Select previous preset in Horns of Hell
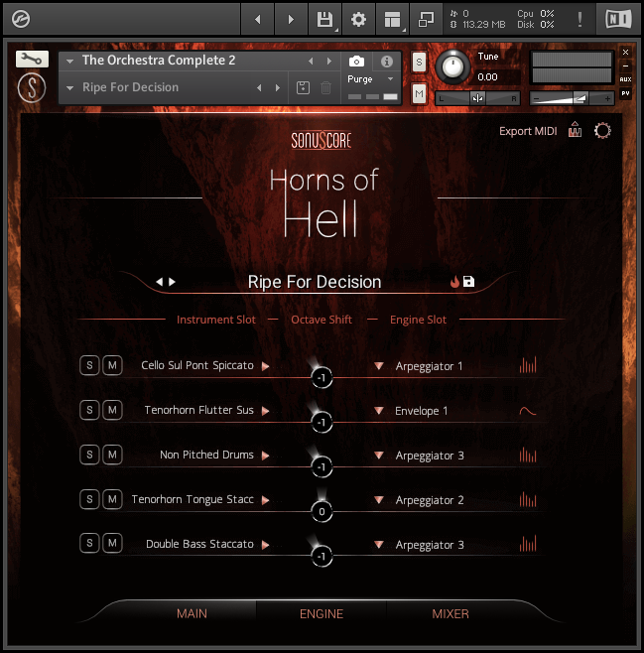This screenshot has height=653, width=644. [159, 282]
